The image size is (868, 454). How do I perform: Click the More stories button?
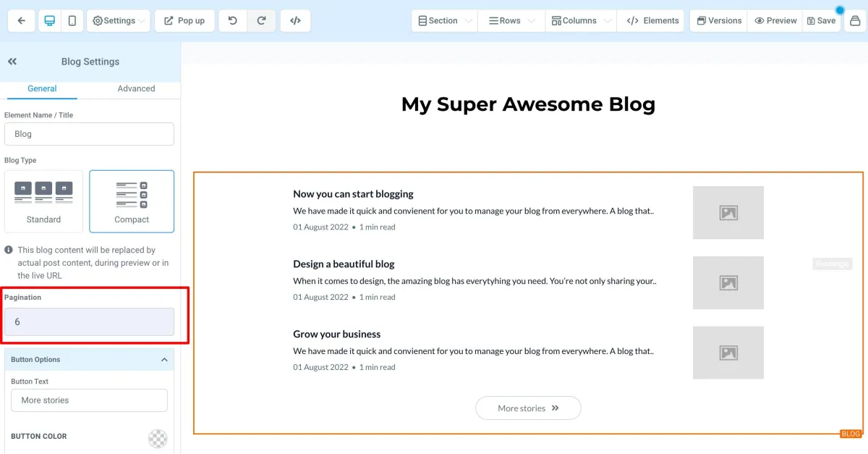(528, 408)
